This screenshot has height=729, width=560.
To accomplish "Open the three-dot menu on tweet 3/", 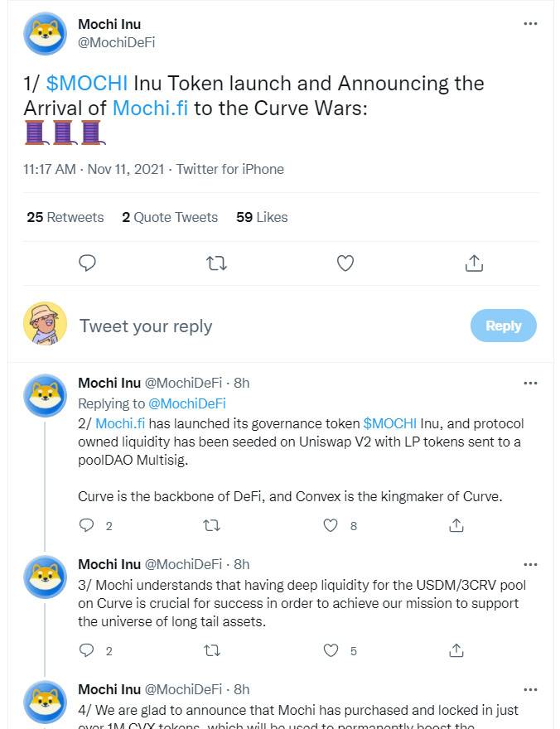I will [x=530, y=564].
